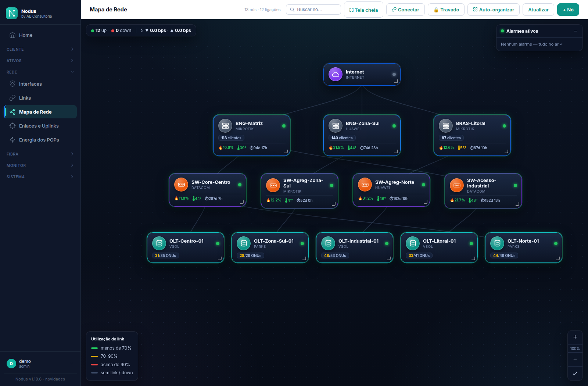Expand the MONITOR sidebar section
Screen dimensions: 588x386
click(40, 165)
